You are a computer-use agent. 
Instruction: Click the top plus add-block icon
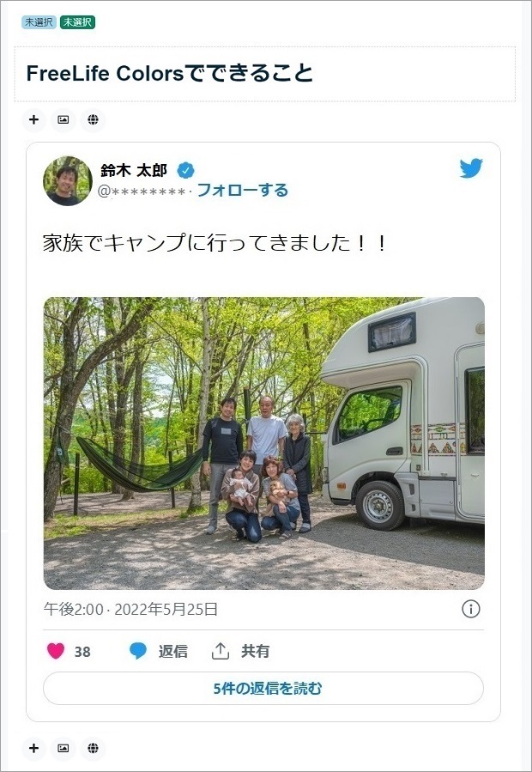(34, 119)
